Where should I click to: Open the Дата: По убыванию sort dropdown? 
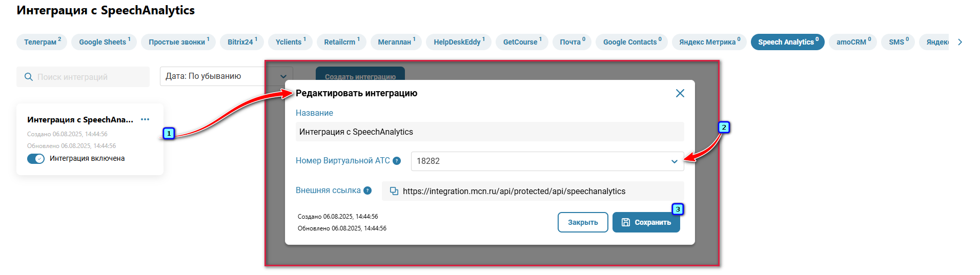tap(226, 76)
